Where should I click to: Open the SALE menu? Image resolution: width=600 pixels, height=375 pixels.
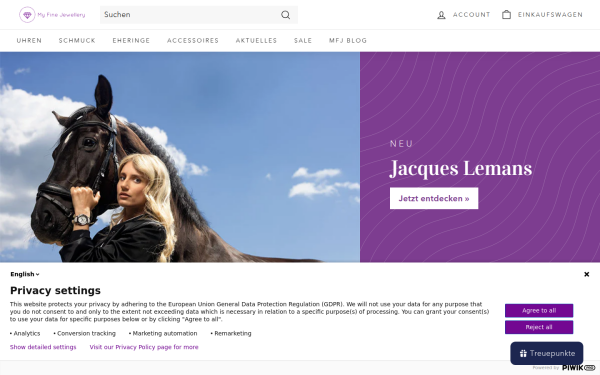[x=303, y=41]
